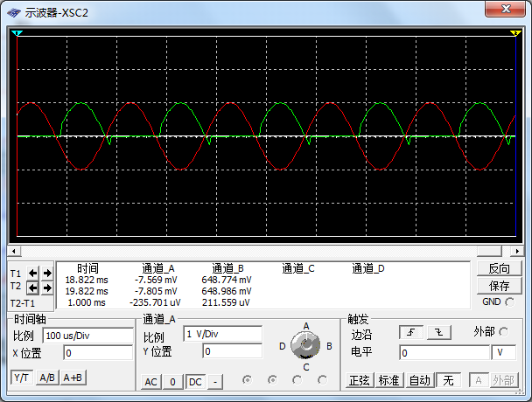This screenshot has width=532, height=402.
Task: Click the channel Y 位置 field
Action: point(233,351)
